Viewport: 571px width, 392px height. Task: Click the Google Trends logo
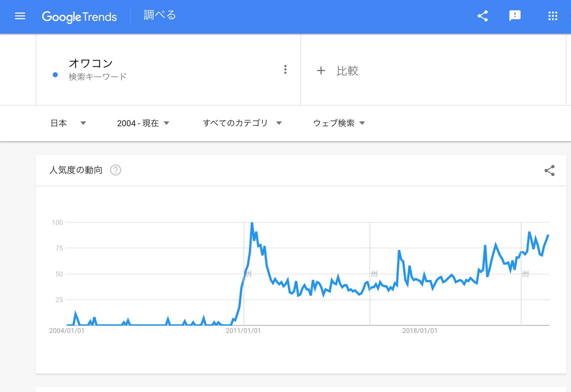coord(79,17)
